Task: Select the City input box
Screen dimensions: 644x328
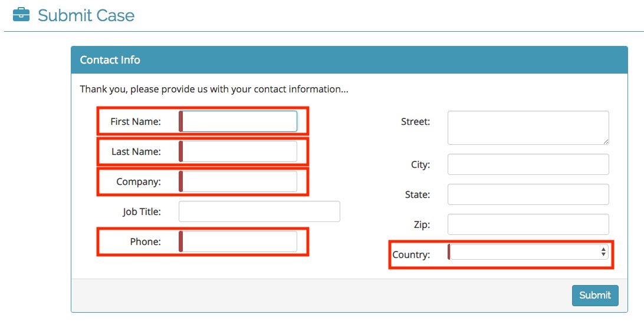Action: point(528,164)
